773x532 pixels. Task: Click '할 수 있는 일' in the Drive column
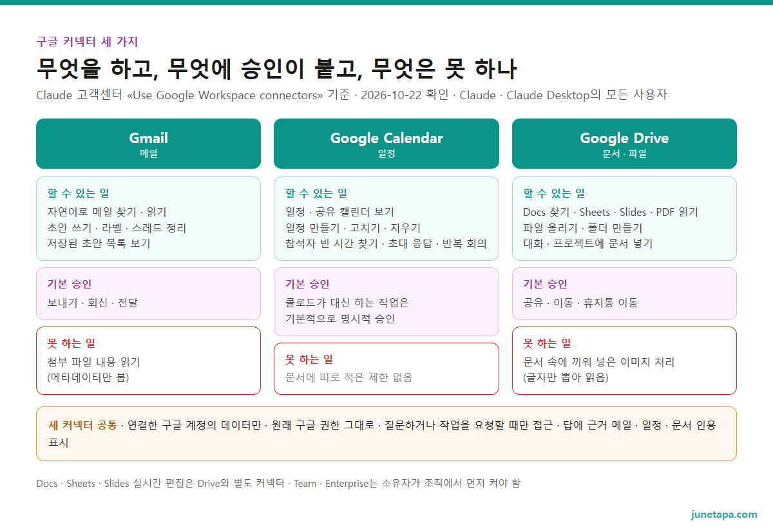554,193
